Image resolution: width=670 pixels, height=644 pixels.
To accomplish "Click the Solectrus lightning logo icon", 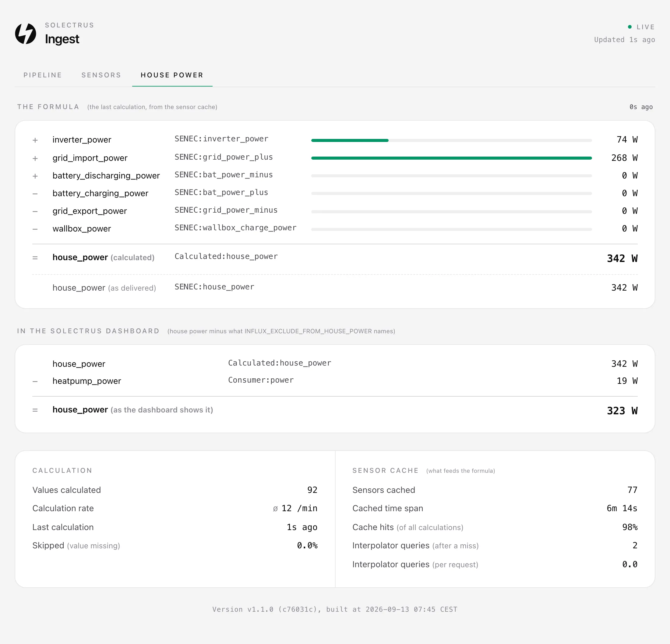I will 26,34.
